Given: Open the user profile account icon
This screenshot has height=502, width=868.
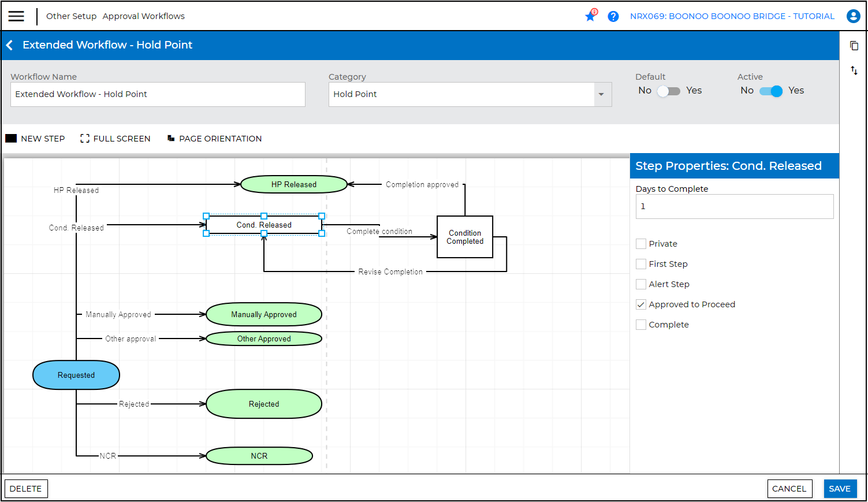Looking at the screenshot, I should click(x=853, y=16).
